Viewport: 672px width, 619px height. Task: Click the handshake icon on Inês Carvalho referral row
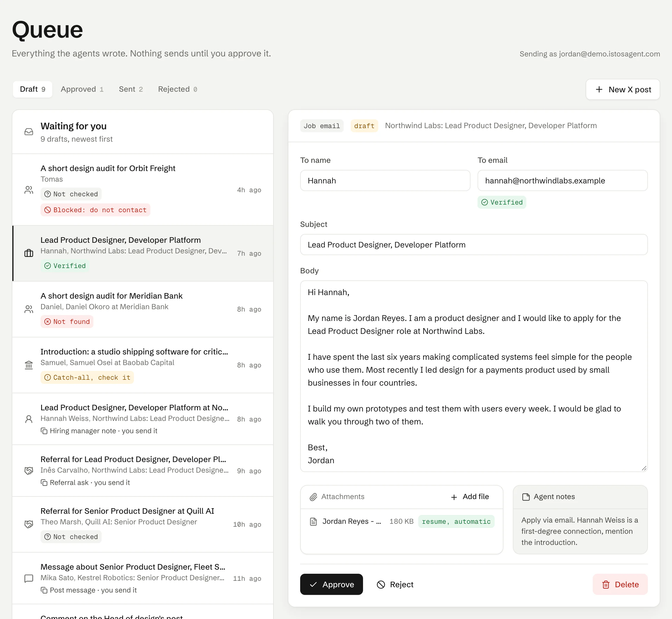tap(29, 471)
